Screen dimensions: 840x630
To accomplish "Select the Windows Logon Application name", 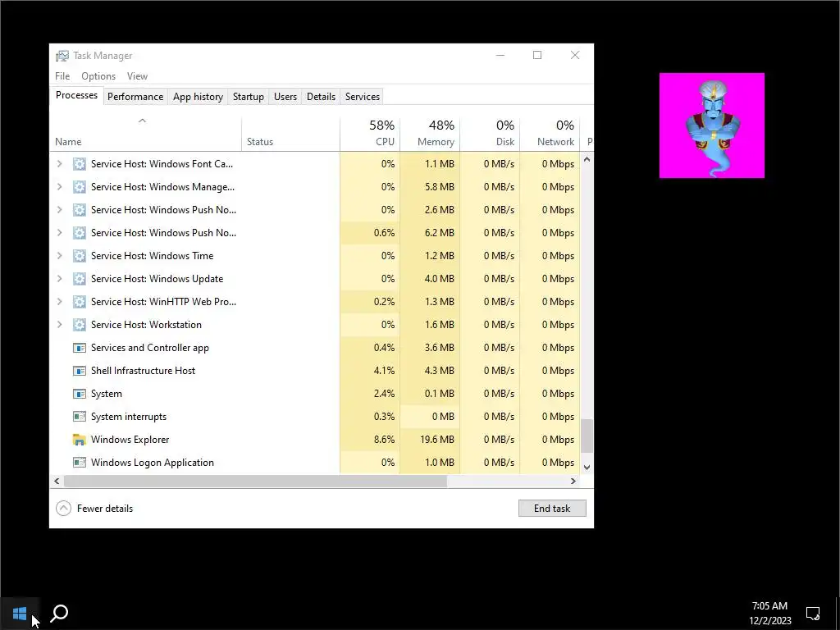I will click(x=152, y=463).
